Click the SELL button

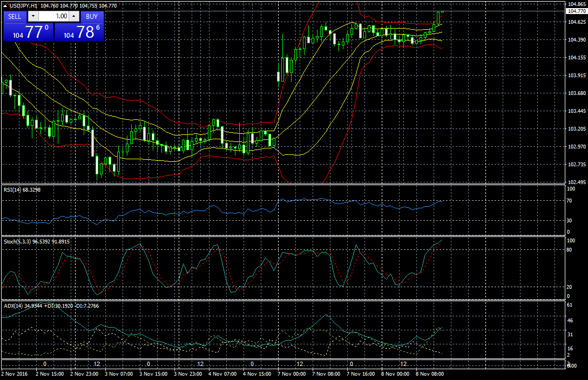pyautogui.click(x=15, y=16)
